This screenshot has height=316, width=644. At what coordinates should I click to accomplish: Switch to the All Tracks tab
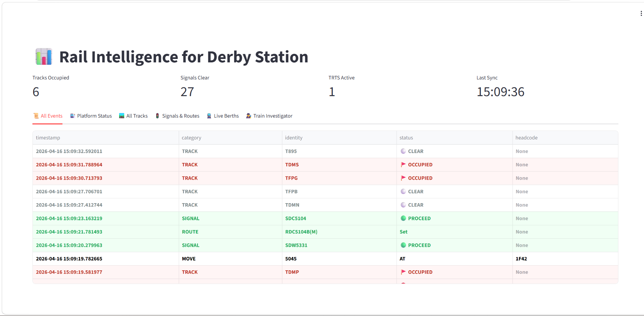(133, 116)
